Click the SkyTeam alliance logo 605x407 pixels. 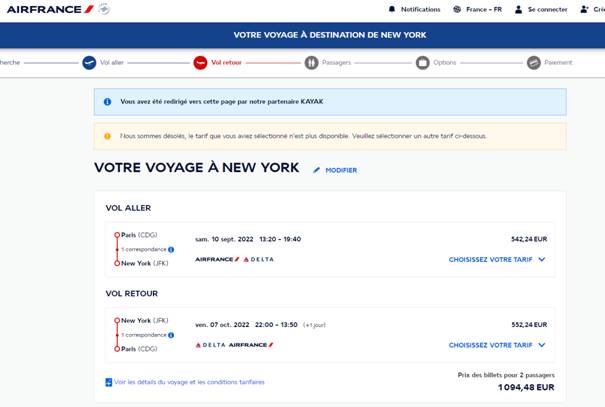pyautogui.click(x=104, y=9)
